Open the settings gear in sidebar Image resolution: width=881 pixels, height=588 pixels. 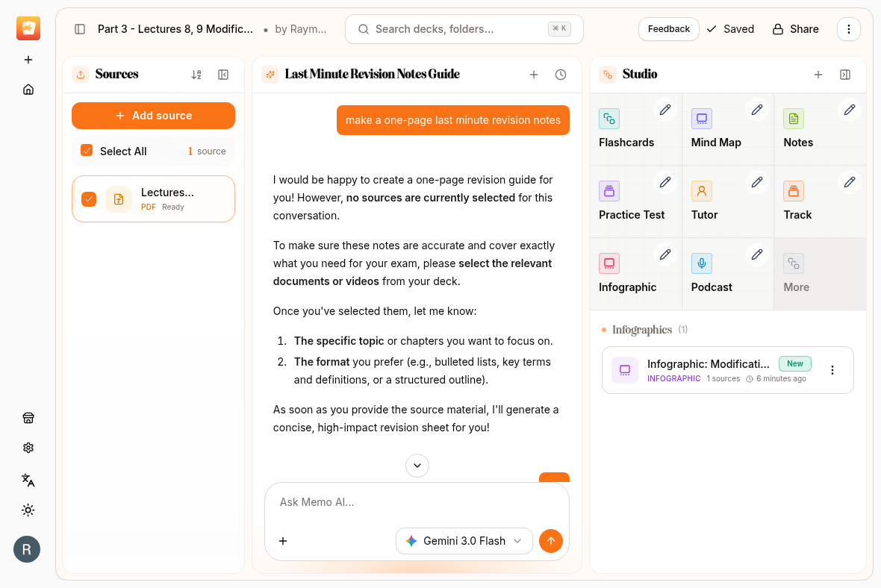click(28, 448)
